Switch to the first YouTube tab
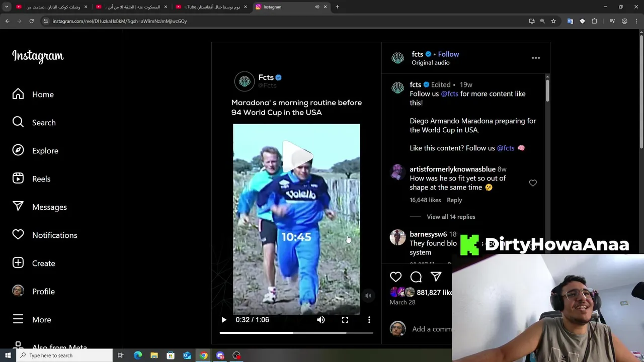 pyautogui.click(x=52, y=7)
